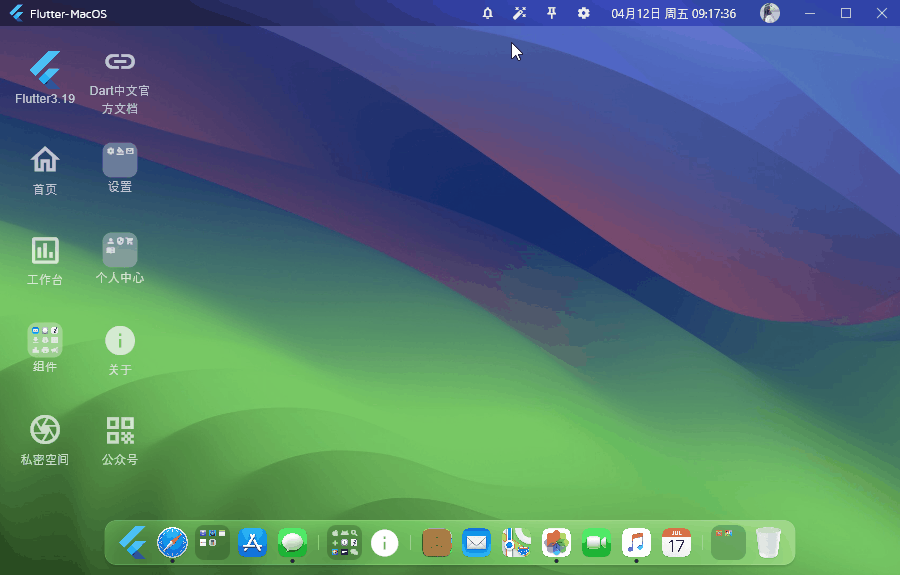Open the Trash in the dock
This screenshot has width=900, height=575.
tap(768, 542)
